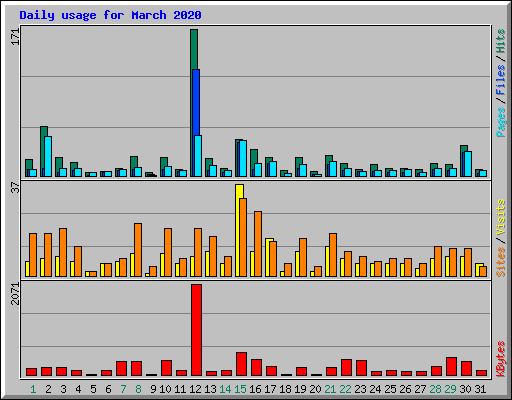Image resolution: width=512 pixels, height=400 pixels.
Task: Click day label '11' on the axis
Action: coord(180,389)
